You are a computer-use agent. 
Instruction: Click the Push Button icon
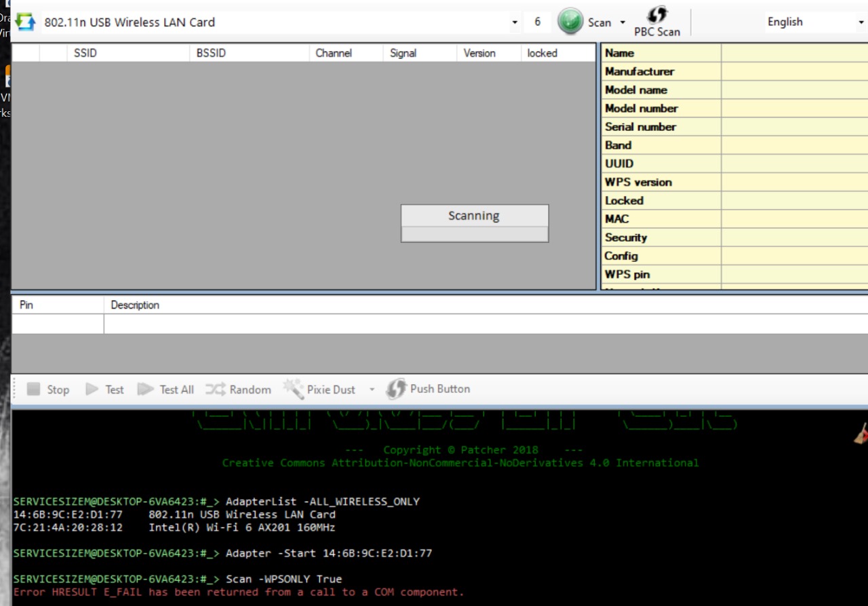click(396, 389)
